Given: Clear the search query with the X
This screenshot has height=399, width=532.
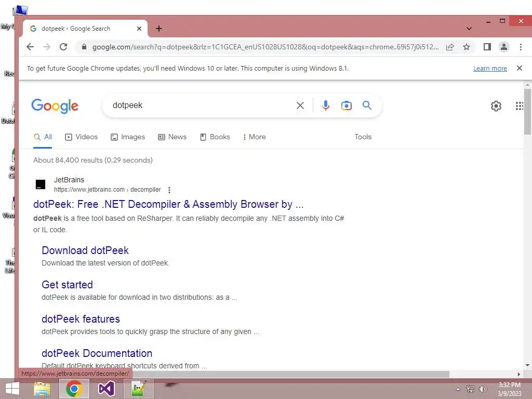Looking at the screenshot, I should pyautogui.click(x=300, y=105).
